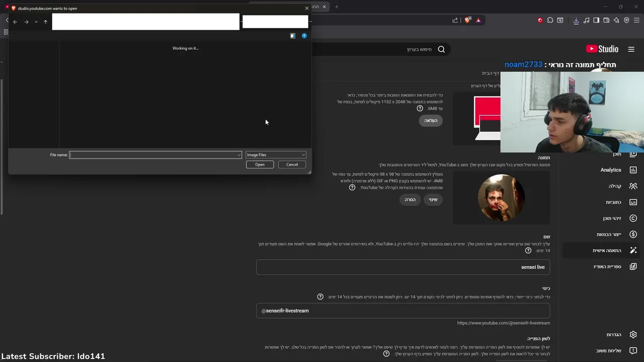The width and height of the screenshot is (644, 362).
Task: Click the file dialog search box
Action: 275,22
